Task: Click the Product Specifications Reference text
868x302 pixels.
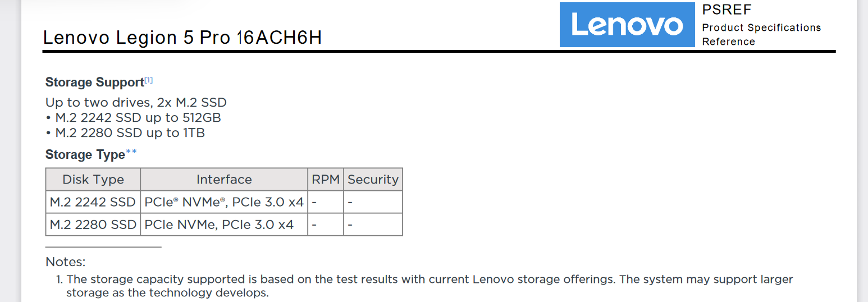Action: click(761, 34)
